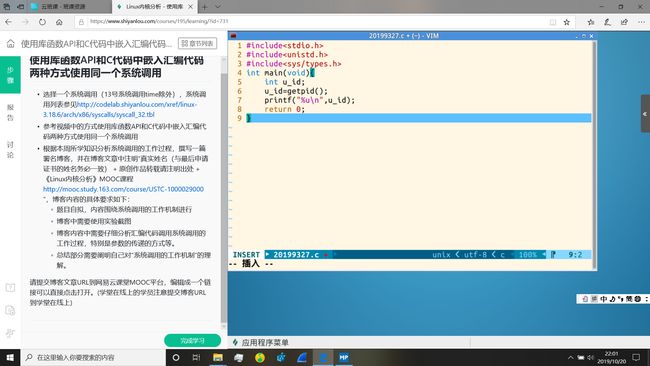Click the bottom sidebar tool icon

(10, 333)
